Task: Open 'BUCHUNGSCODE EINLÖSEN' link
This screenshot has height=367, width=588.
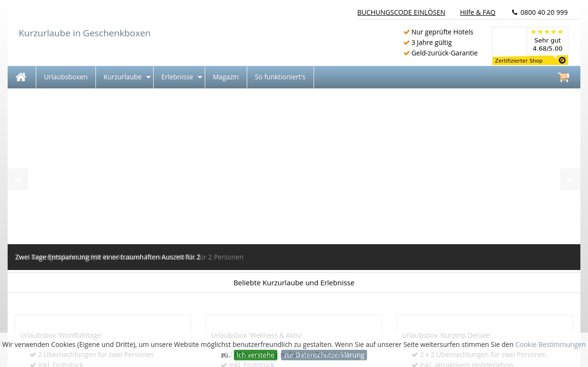Action: click(x=401, y=12)
